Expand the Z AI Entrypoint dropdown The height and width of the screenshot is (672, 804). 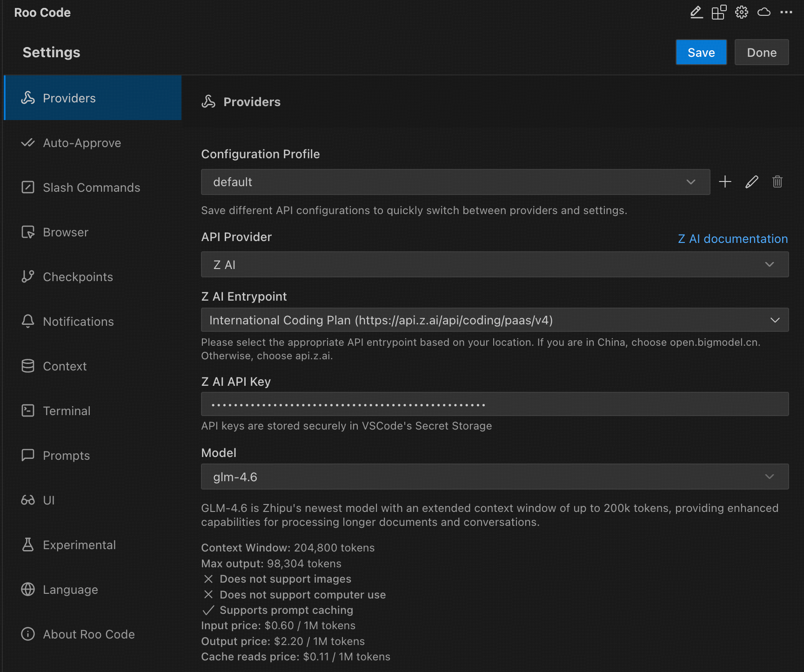coord(494,320)
